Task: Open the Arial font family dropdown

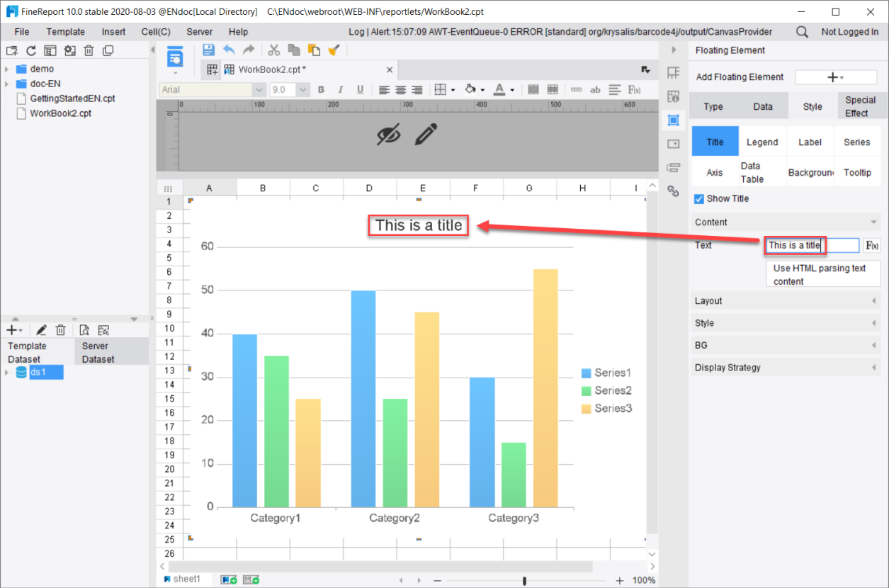Action: coord(259,89)
